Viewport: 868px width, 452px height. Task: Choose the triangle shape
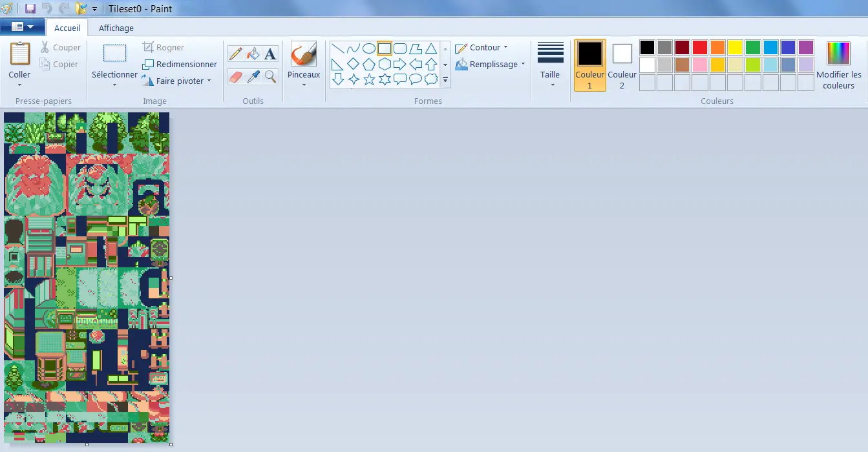tap(431, 48)
